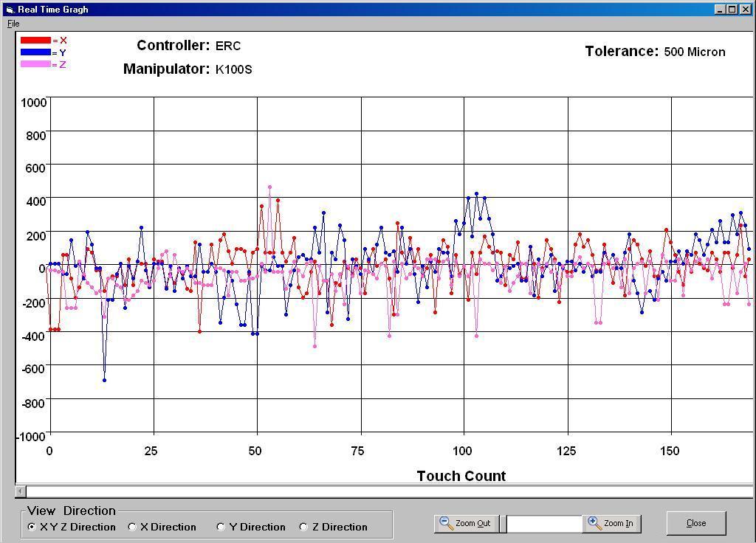
Task: Click the highest pink Z peak point
Action: coord(269,187)
